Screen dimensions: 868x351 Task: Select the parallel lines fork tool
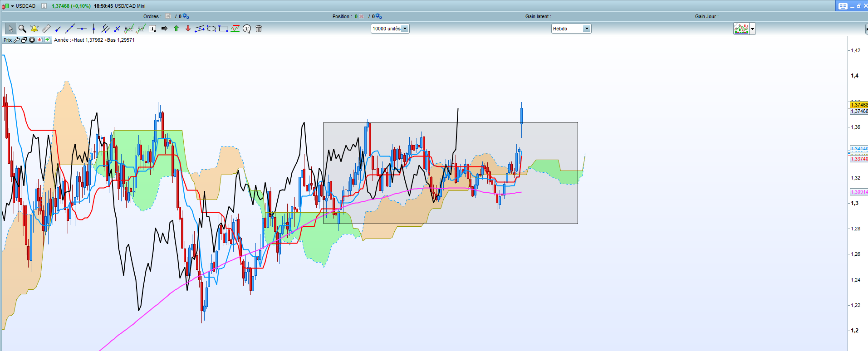point(105,29)
